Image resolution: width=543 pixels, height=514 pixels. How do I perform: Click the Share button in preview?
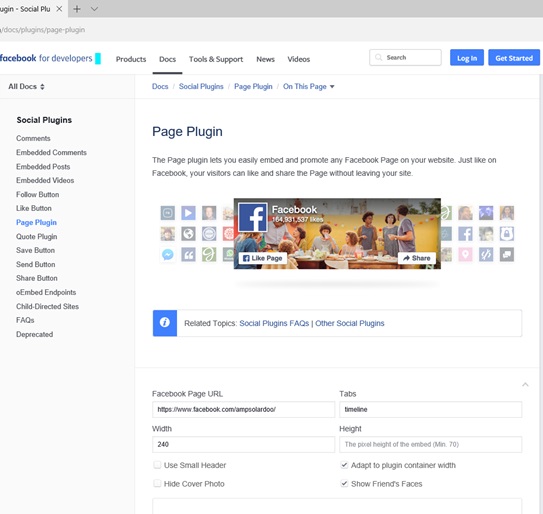[417, 258]
